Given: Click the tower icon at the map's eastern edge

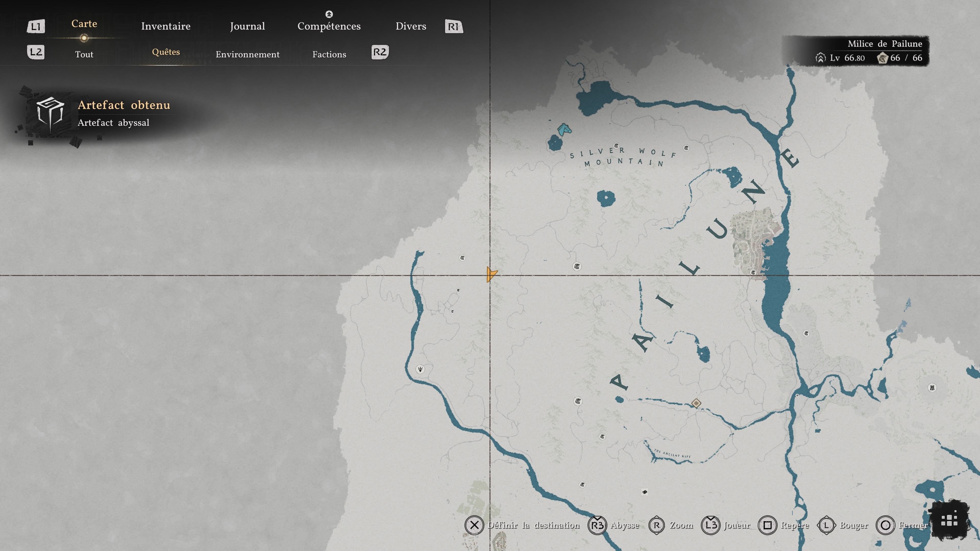Looking at the screenshot, I should pyautogui.click(x=932, y=388).
